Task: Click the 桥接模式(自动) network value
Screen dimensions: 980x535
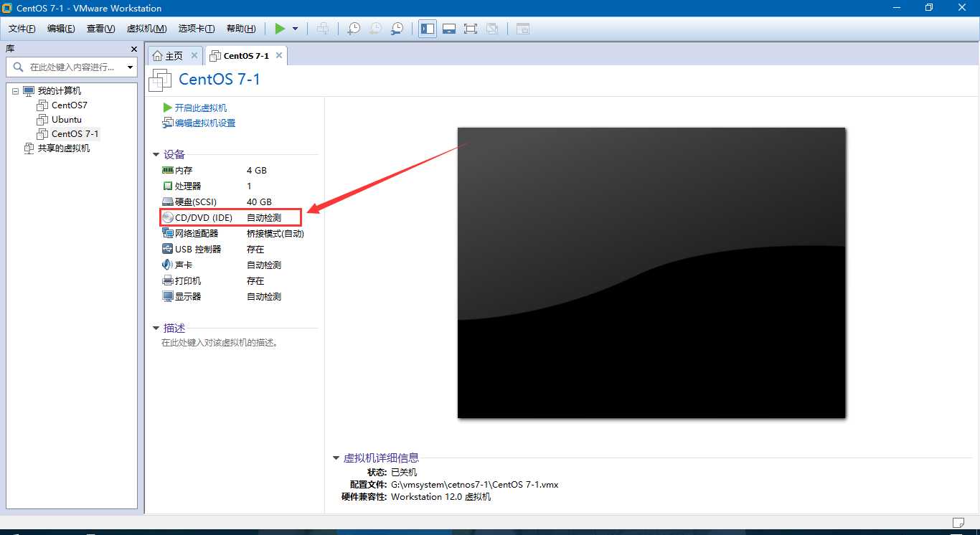Action: 275,233
